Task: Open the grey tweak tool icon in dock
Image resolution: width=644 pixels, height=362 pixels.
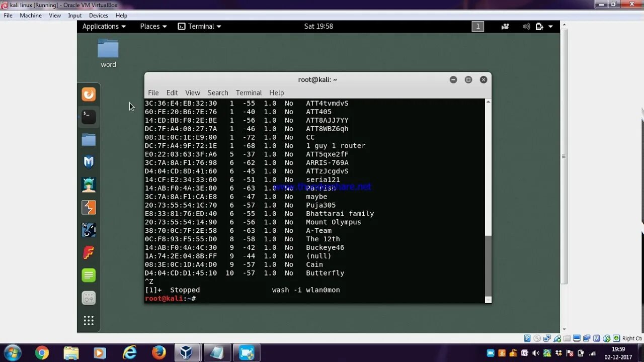Action: pos(89,298)
